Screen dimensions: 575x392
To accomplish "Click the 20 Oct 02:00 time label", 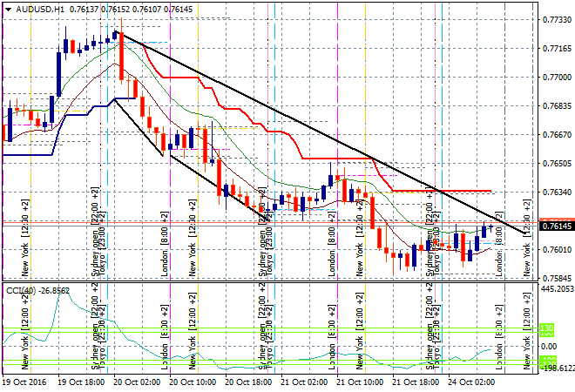I will click(137, 382).
